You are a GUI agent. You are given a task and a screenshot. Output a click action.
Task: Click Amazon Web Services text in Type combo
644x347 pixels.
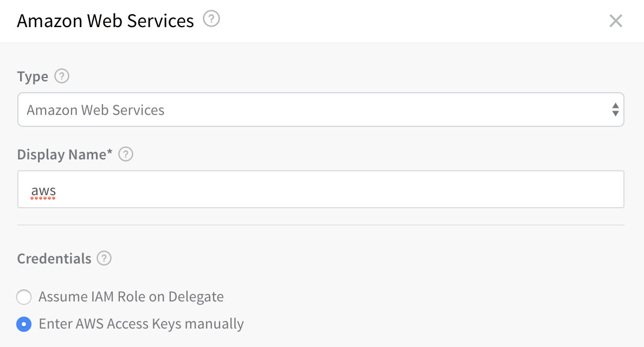[95, 110]
